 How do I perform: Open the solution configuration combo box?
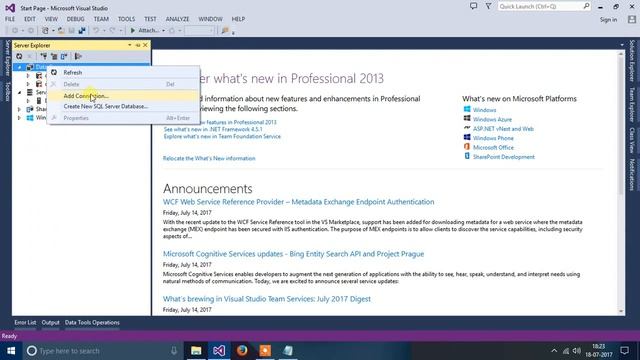click(x=199, y=31)
